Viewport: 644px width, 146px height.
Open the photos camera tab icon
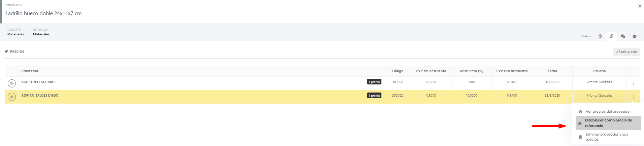[635, 36]
